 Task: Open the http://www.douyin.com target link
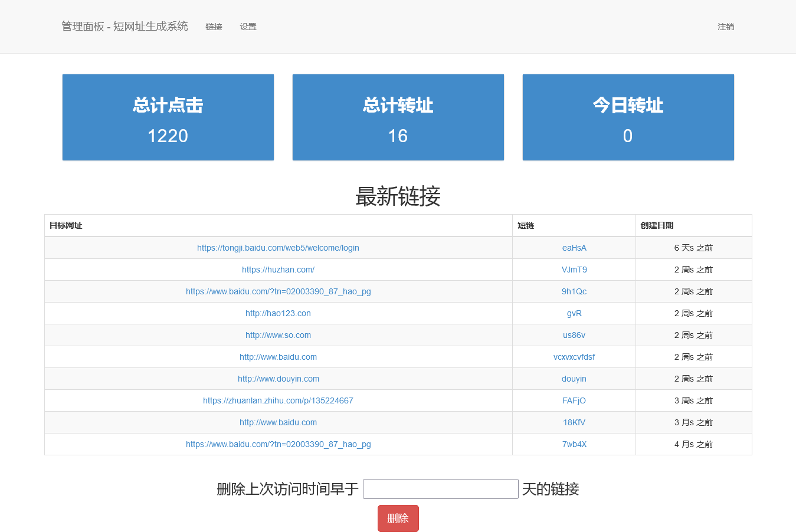pyautogui.click(x=278, y=379)
